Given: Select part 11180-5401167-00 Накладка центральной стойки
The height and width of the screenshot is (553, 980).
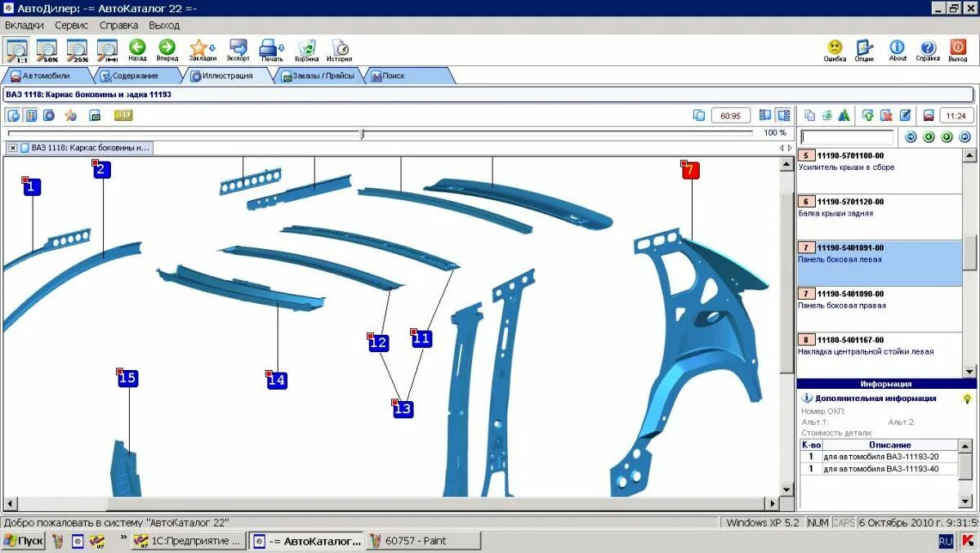Looking at the screenshot, I should coord(880,355).
